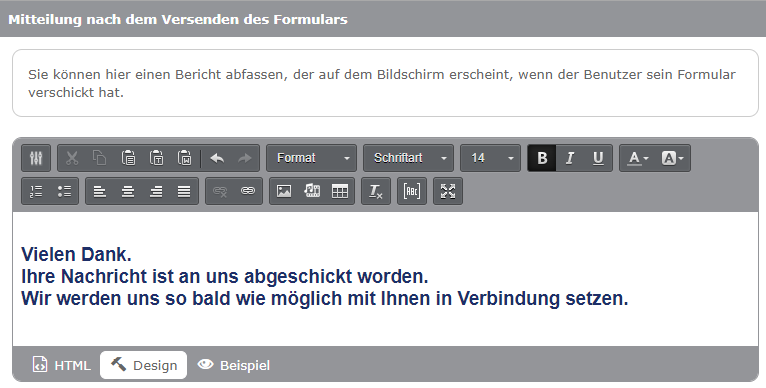766x388 pixels.
Task: Paste as plain text icon
Action: [156, 158]
